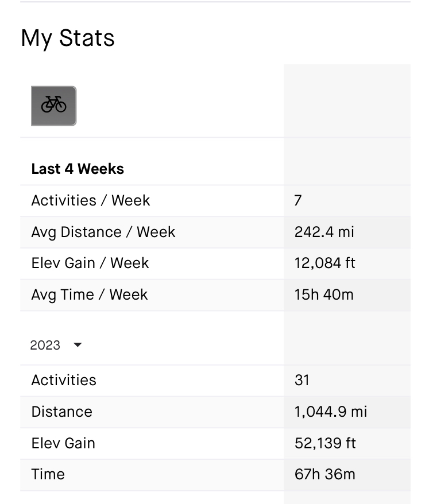Select the Elev Gain / Week label
This screenshot has width=429, height=504.
click(90, 263)
